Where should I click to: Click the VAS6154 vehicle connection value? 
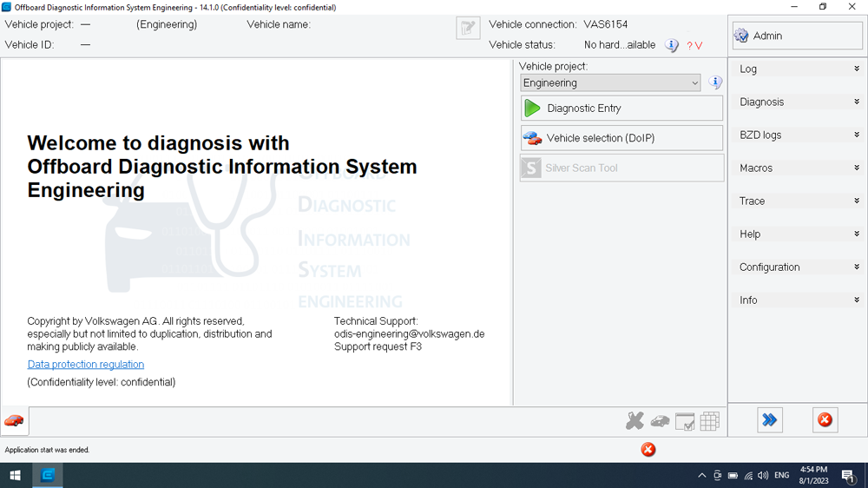tap(606, 24)
